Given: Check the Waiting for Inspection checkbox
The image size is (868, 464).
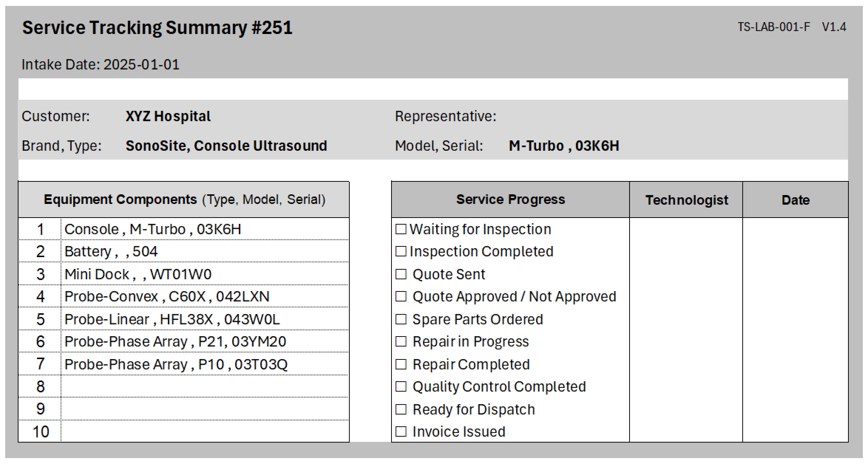Looking at the screenshot, I should 401,229.
